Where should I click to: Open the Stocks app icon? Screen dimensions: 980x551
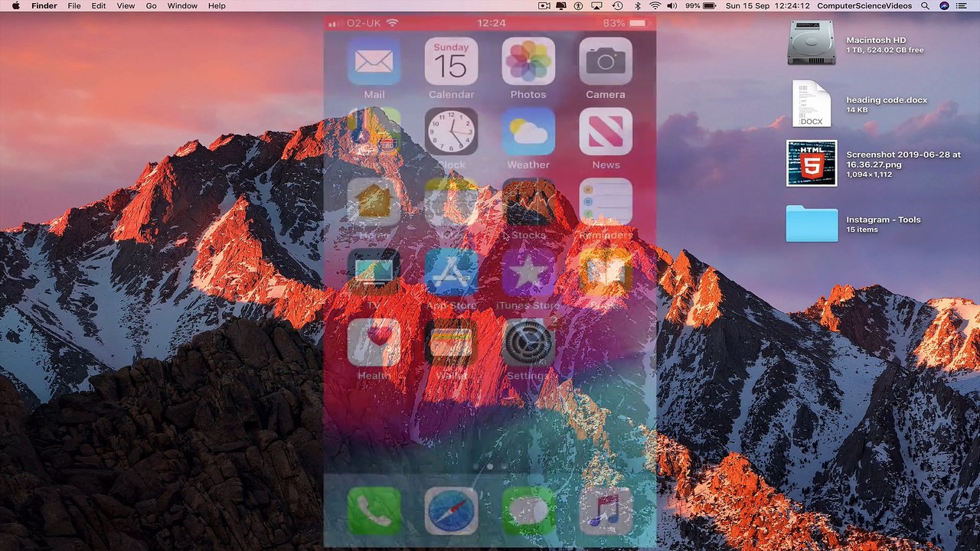(x=528, y=202)
